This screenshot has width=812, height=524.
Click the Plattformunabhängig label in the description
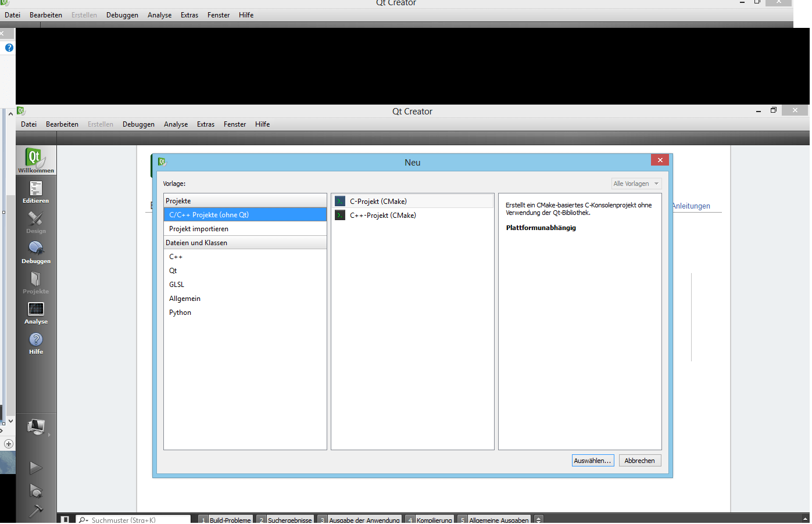(x=541, y=228)
